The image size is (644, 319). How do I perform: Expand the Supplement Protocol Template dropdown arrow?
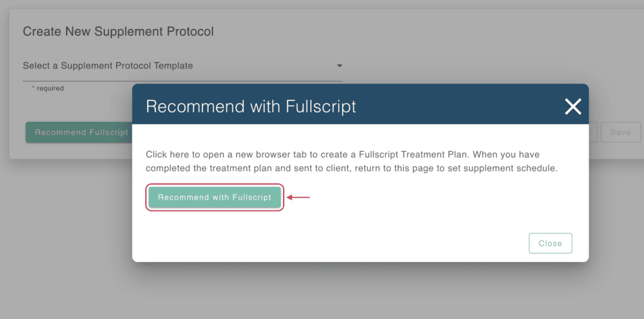coord(339,65)
